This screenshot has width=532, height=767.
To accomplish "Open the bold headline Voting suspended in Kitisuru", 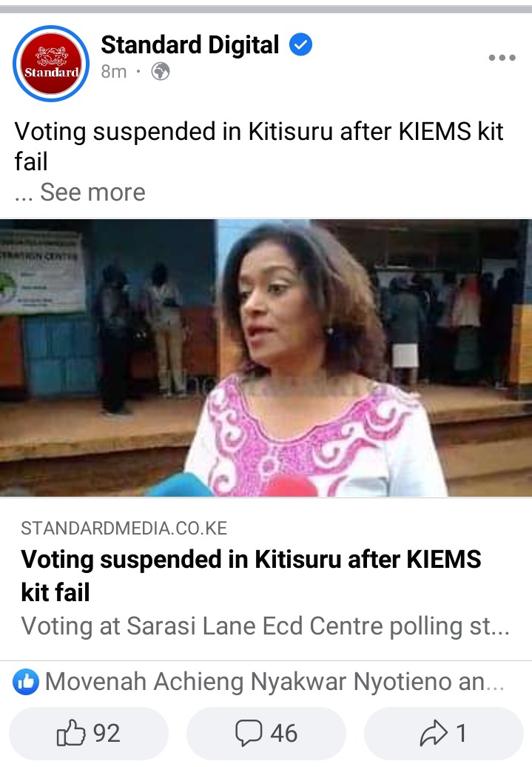I will pyautogui.click(x=251, y=575).
